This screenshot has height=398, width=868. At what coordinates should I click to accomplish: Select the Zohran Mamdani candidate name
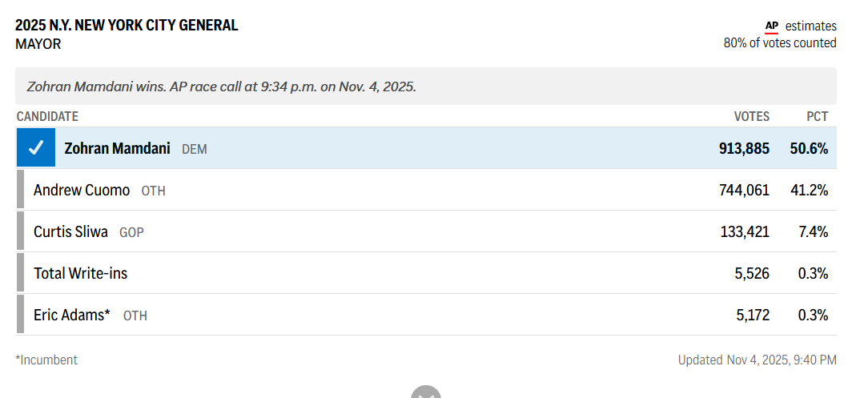point(117,148)
